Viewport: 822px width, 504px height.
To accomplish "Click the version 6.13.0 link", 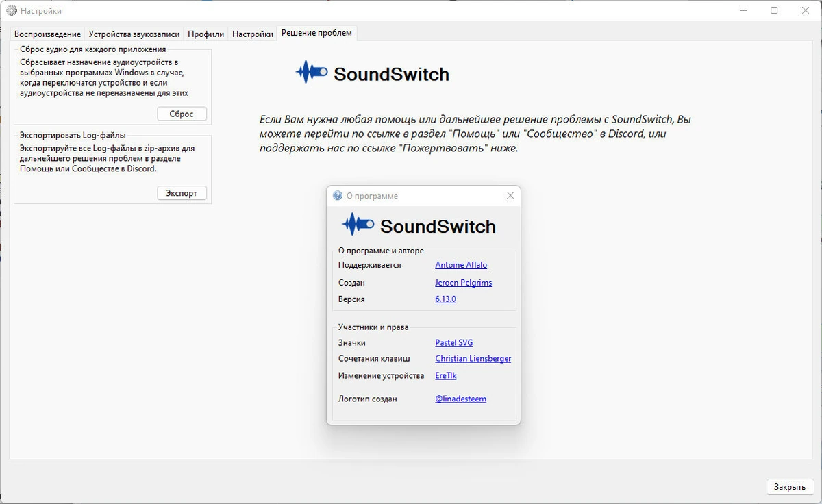I will (x=445, y=299).
